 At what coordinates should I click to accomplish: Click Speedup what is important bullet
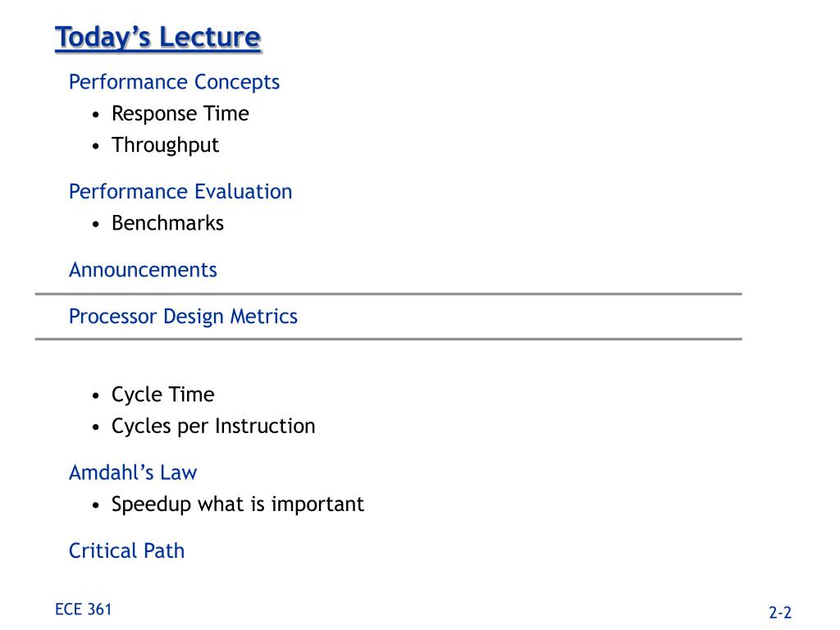pyautogui.click(x=238, y=504)
